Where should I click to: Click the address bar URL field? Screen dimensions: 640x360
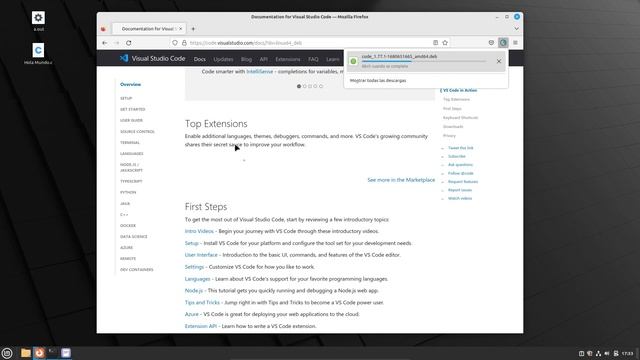click(310, 43)
